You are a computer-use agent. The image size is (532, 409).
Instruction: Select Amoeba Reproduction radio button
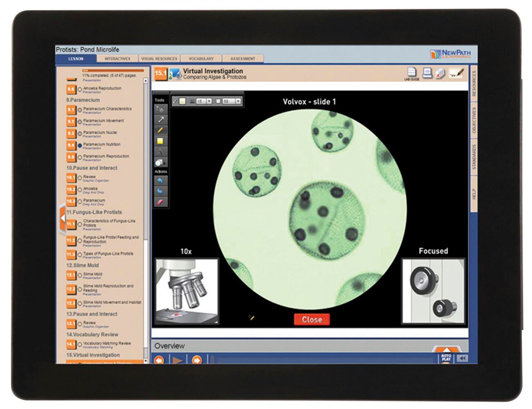tap(80, 89)
